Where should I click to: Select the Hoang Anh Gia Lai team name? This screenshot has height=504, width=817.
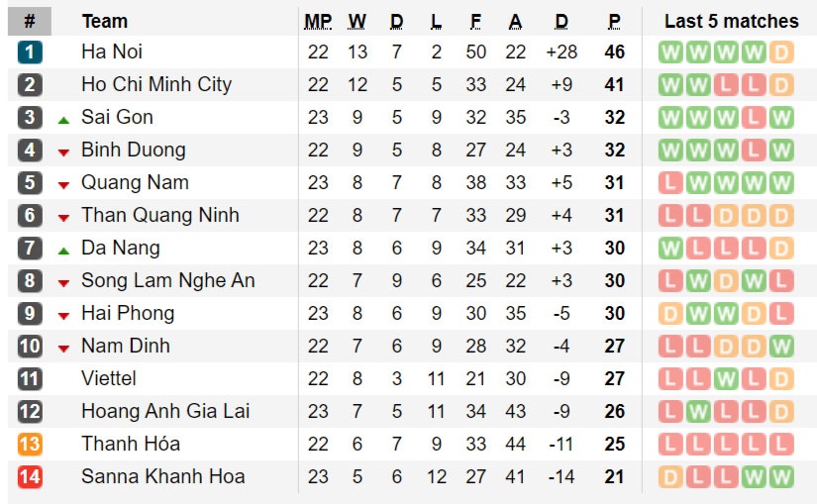coord(165,411)
